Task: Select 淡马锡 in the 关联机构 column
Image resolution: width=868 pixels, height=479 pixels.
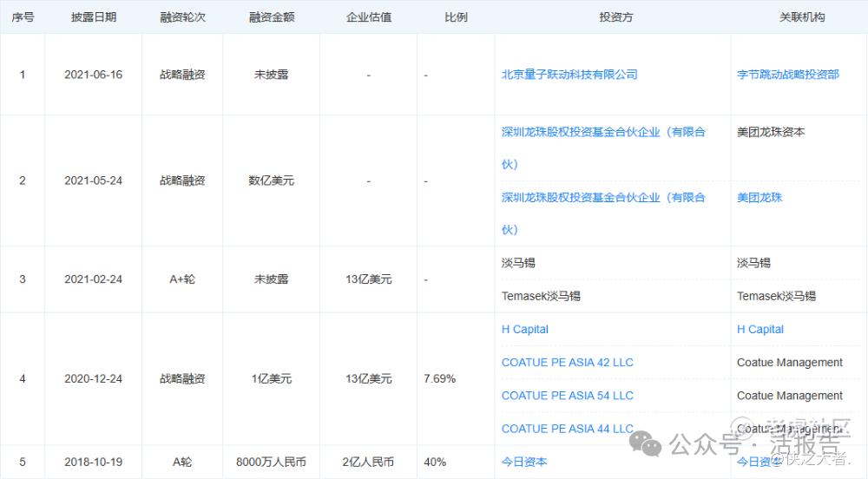Action: [753, 263]
